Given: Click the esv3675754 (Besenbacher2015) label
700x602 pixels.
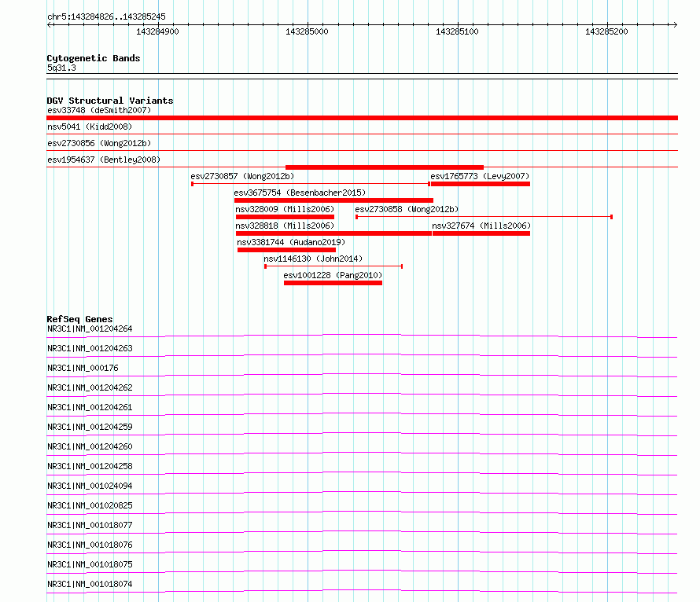Looking at the screenshot, I should click(300, 193).
